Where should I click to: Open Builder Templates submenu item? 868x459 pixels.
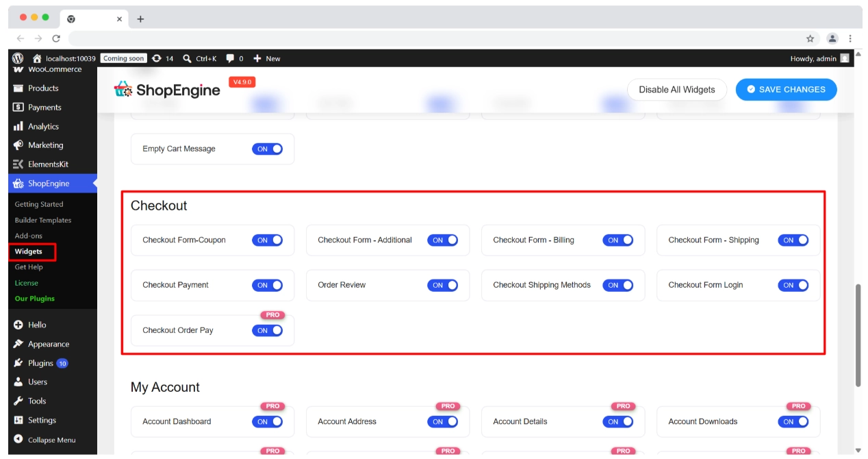point(43,220)
